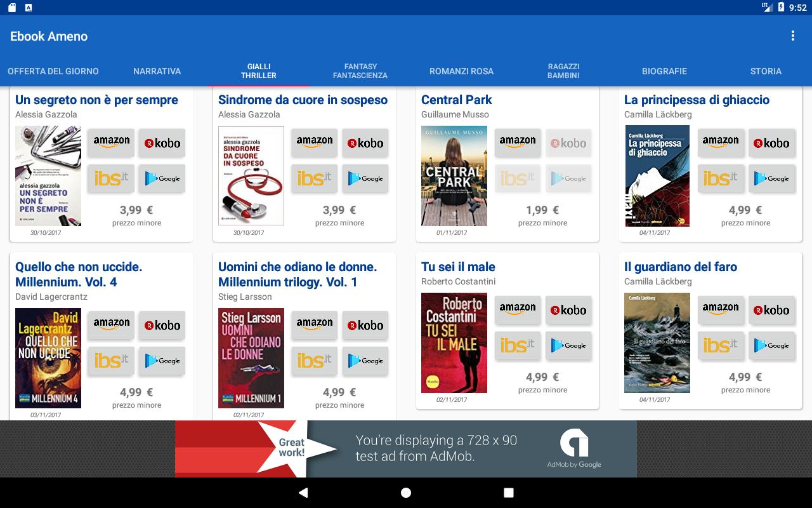This screenshot has width=812, height=508.
Task: Open Amazon store for Central Park
Action: [518, 143]
